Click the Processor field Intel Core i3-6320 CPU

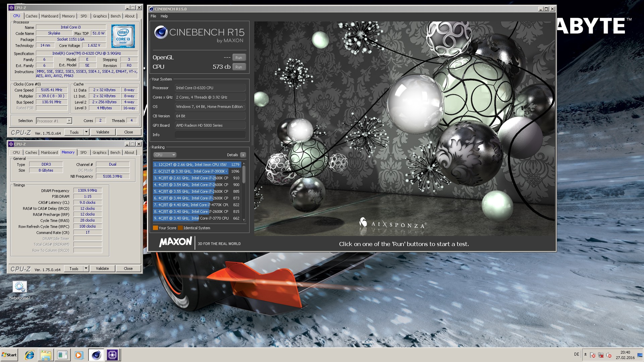210,88
